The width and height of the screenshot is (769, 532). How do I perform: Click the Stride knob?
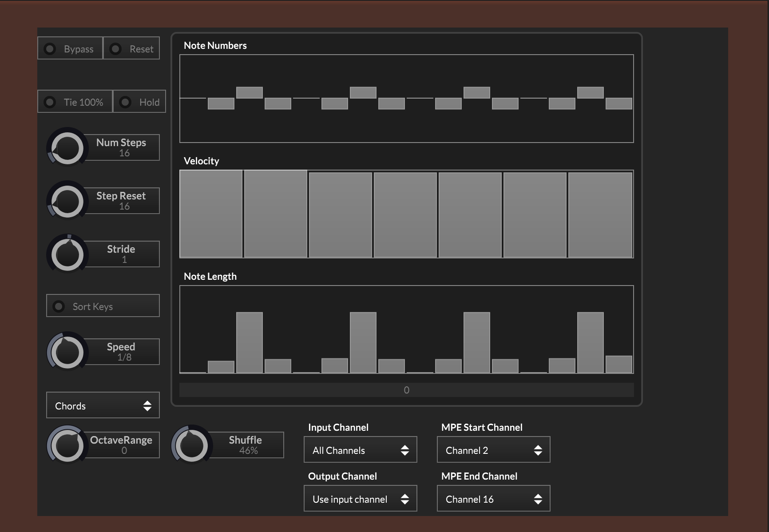click(67, 254)
